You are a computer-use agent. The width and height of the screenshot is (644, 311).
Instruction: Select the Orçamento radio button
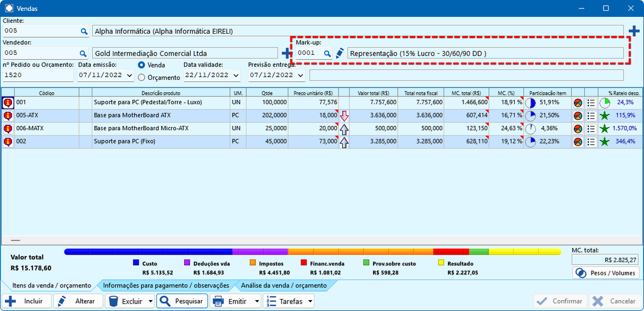tap(141, 77)
